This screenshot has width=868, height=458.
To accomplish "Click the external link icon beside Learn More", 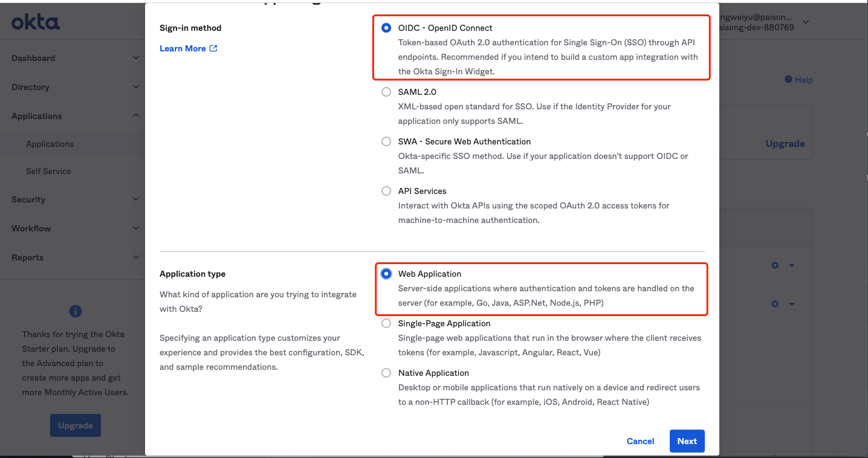I will click(213, 48).
